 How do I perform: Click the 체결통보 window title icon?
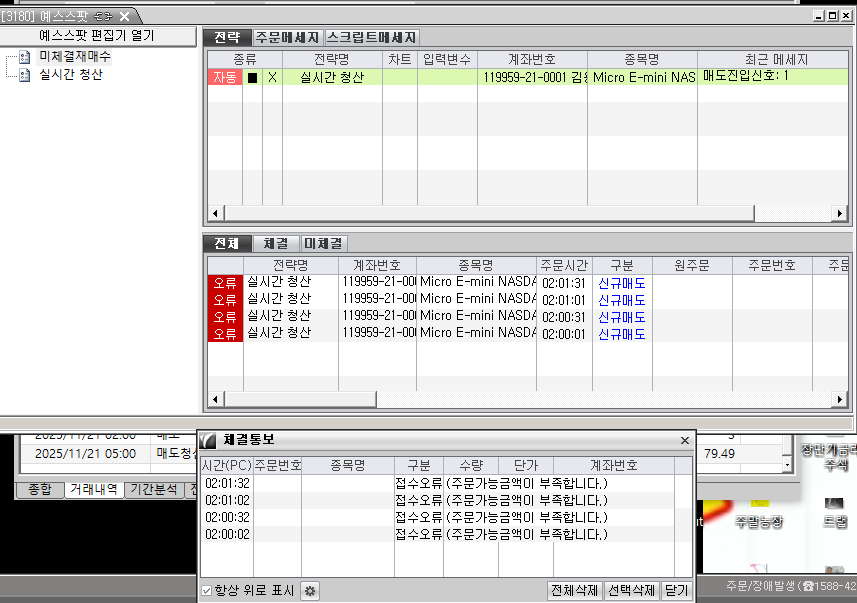(208, 440)
